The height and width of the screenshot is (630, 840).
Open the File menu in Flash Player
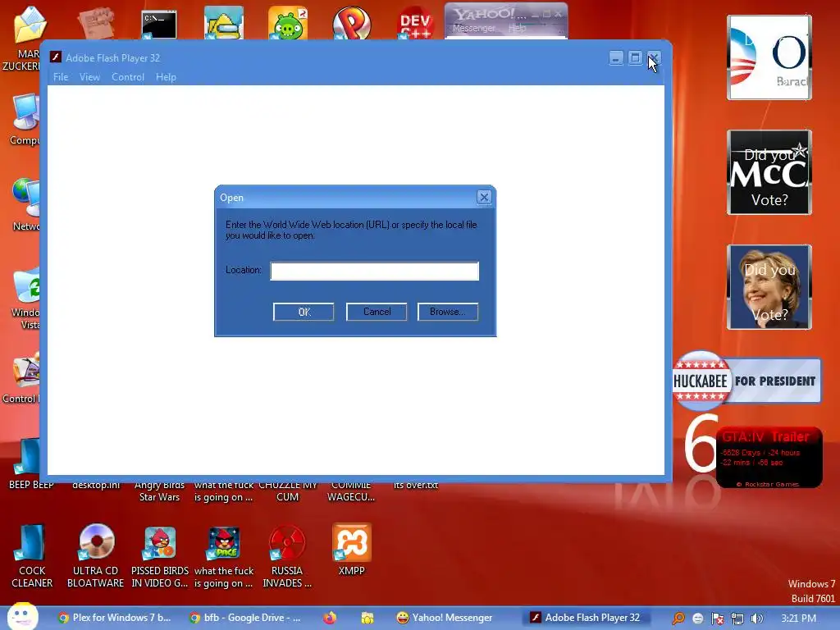coord(61,77)
